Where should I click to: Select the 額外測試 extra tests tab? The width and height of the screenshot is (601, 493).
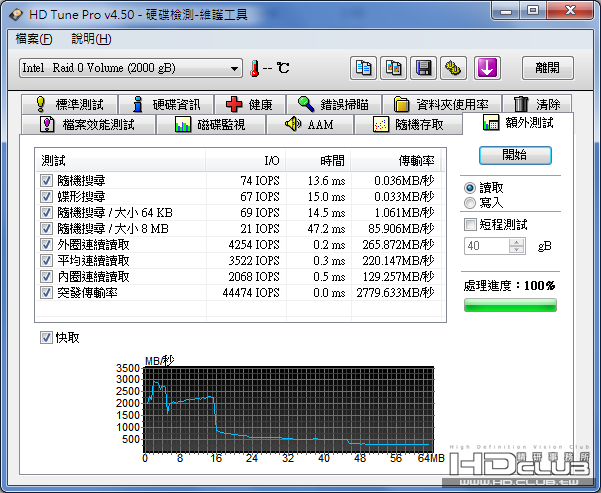(518, 123)
